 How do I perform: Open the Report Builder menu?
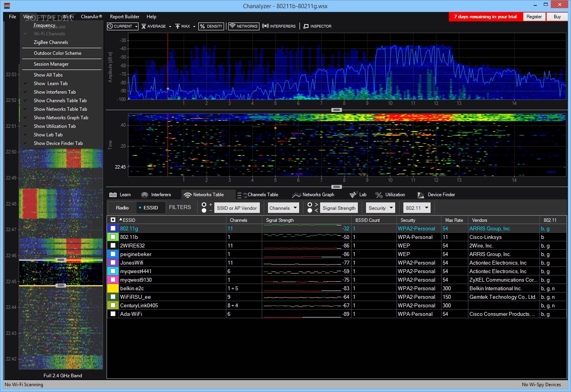pyautogui.click(x=124, y=17)
